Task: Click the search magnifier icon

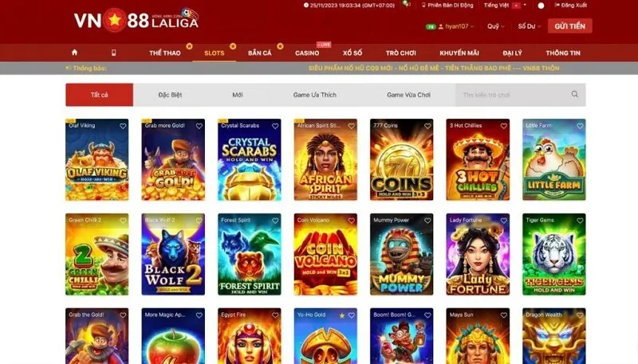Action: (x=574, y=94)
